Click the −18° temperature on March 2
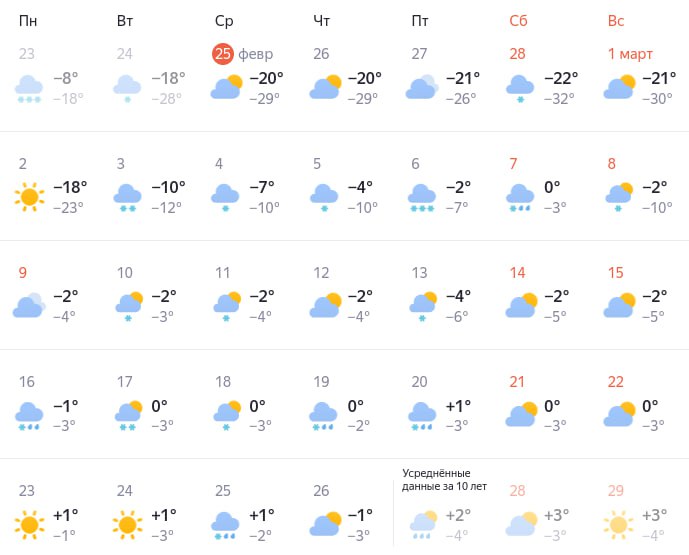 pyautogui.click(x=70, y=187)
